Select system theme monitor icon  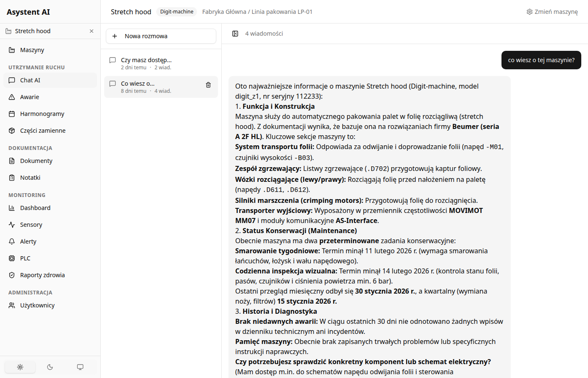pyautogui.click(x=80, y=367)
